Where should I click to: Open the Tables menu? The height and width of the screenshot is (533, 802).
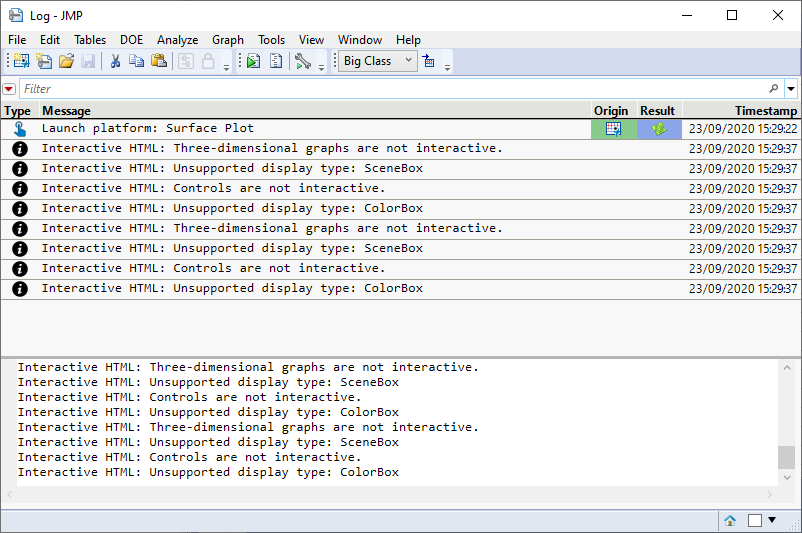click(90, 40)
